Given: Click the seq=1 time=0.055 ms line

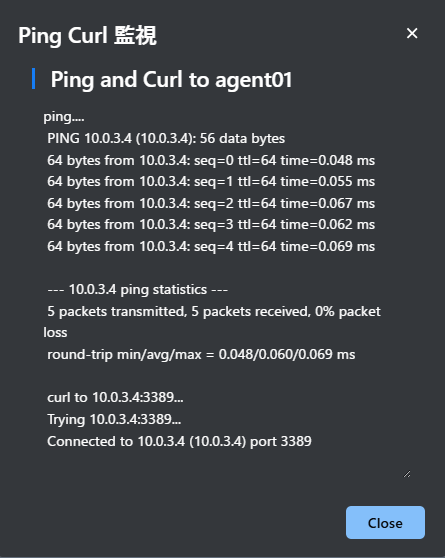Looking at the screenshot, I should [x=211, y=182].
